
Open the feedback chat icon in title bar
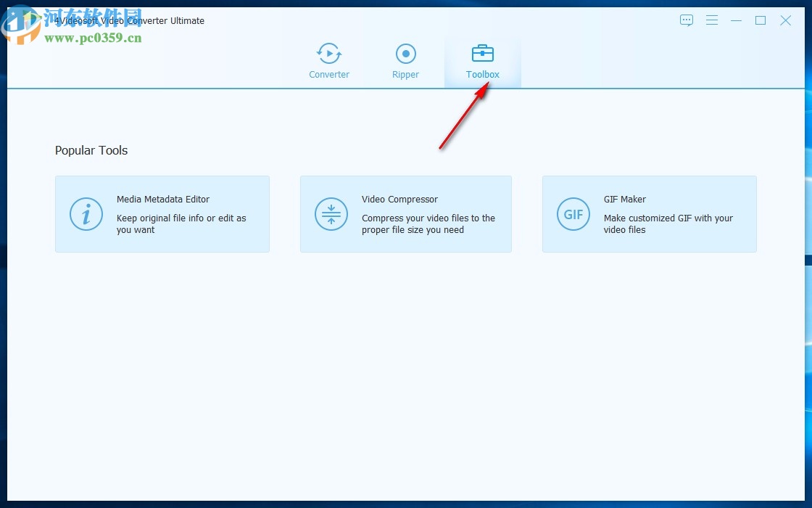(686, 21)
